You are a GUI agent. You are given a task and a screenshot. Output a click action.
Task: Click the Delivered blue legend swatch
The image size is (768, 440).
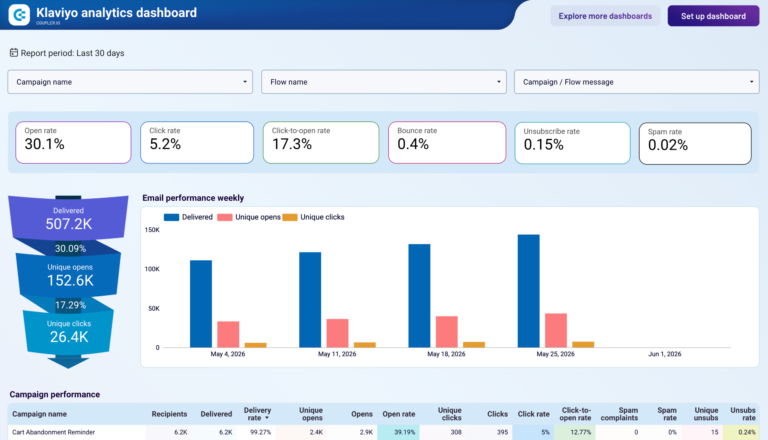171,217
